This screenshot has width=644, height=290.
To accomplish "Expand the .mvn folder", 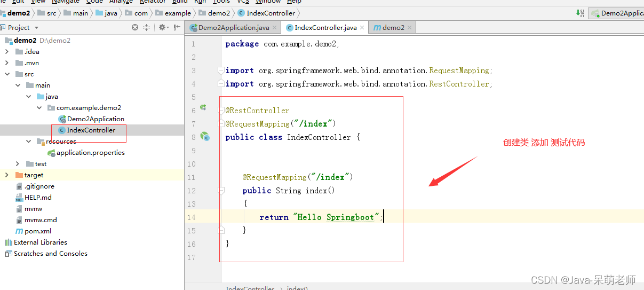I will (6, 63).
